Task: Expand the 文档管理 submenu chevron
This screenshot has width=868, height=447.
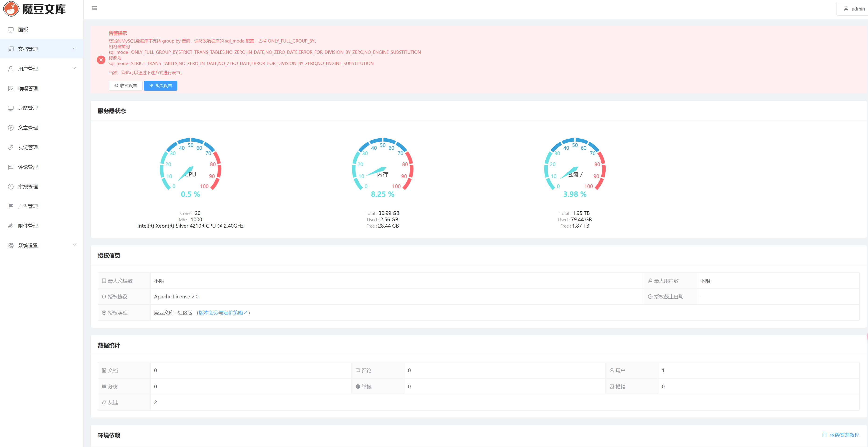Action: click(74, 49)
